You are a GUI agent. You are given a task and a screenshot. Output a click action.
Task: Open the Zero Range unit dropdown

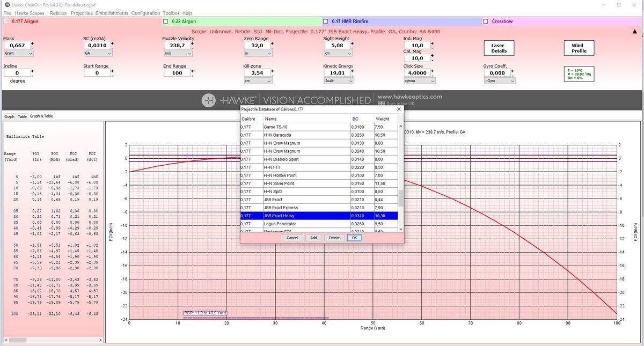click(258, 53)
